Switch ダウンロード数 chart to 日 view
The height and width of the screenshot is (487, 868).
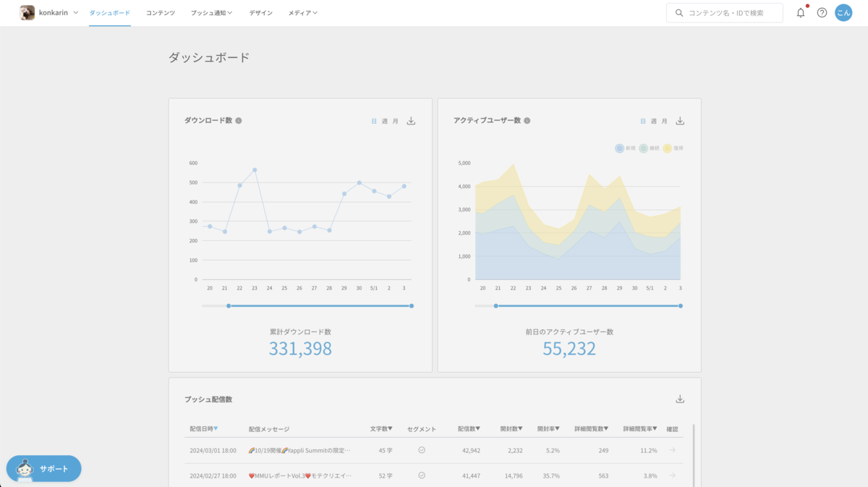pyautogui.click(x=374, y=122)
